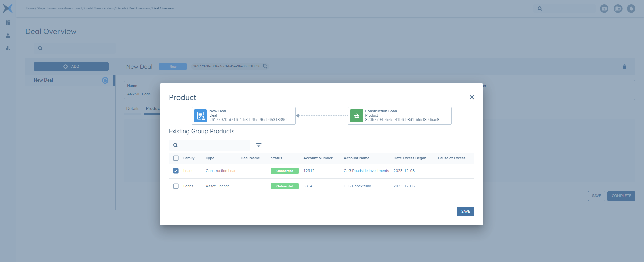Open the Asset Finance type link
The image size is (644, 262).
click(218, 186)
